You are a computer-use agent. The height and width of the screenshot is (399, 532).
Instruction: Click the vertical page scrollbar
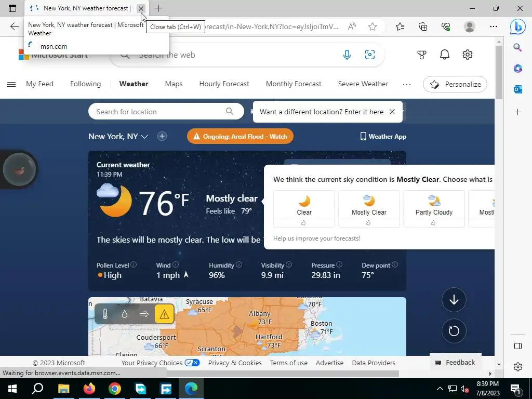[499, 72]
